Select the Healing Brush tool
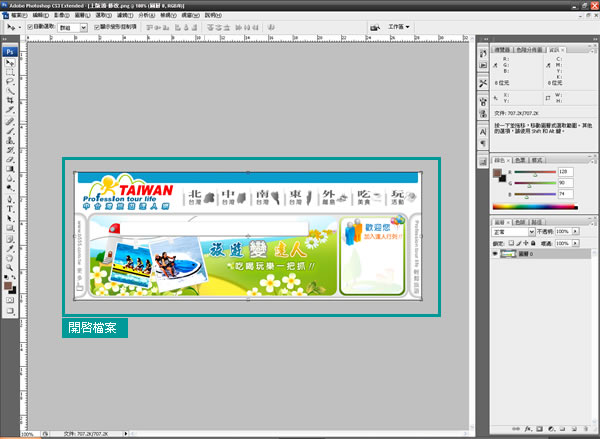 click(x=10, y=122)
